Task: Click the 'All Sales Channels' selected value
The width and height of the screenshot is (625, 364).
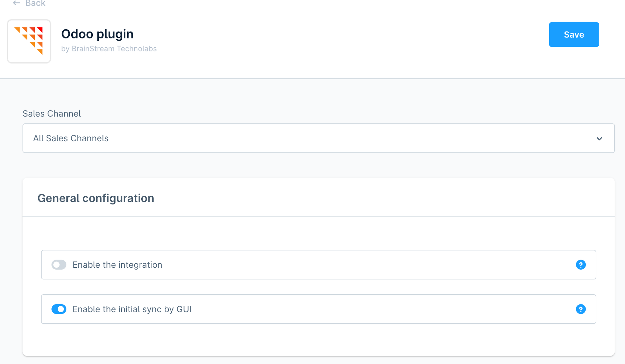Action: click(71, 138)
